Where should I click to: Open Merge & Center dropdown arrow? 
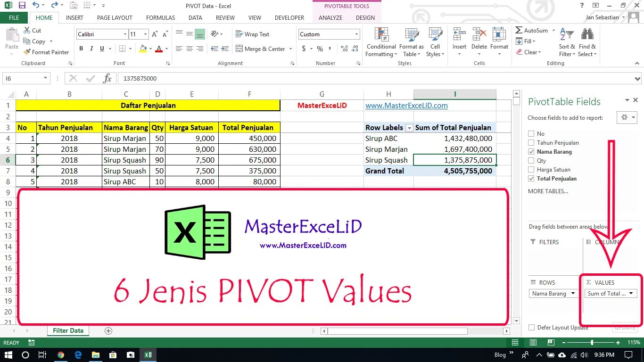click(x=290, y=49)
